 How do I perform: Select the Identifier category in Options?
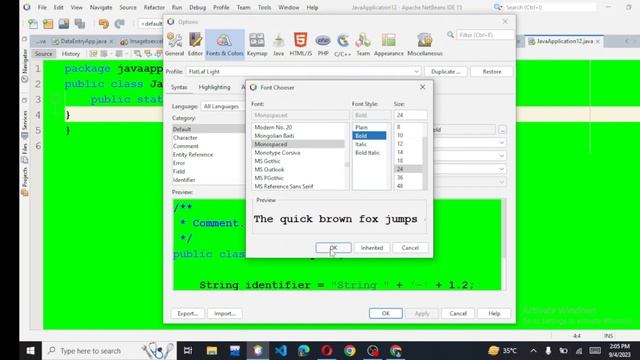point(184,180)
